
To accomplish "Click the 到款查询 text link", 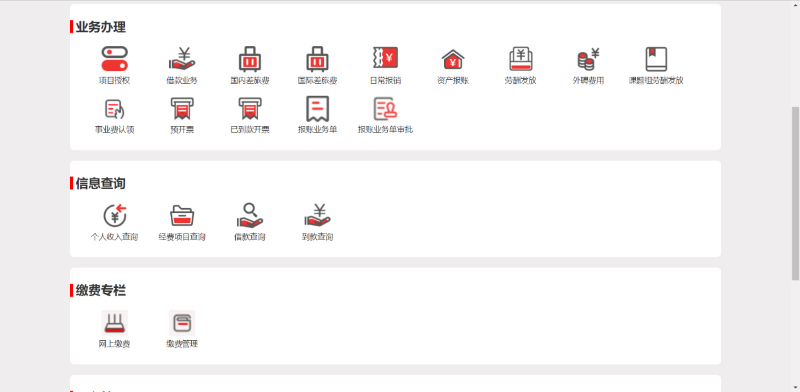I will point(317,237).
